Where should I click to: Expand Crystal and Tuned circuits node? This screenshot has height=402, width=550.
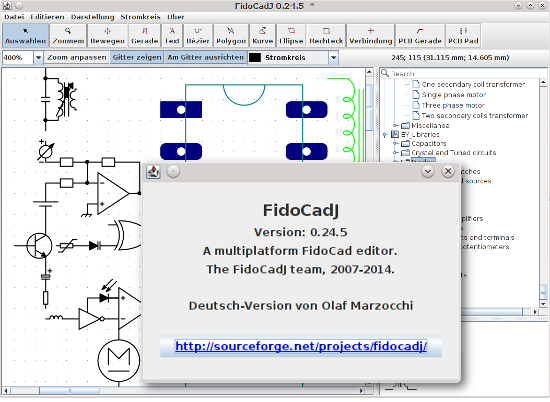click(396, 153)
